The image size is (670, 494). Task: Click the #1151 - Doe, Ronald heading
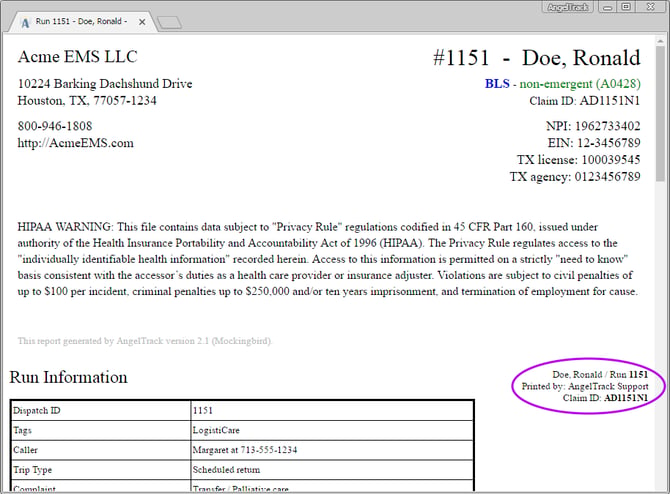click(537, 58)
